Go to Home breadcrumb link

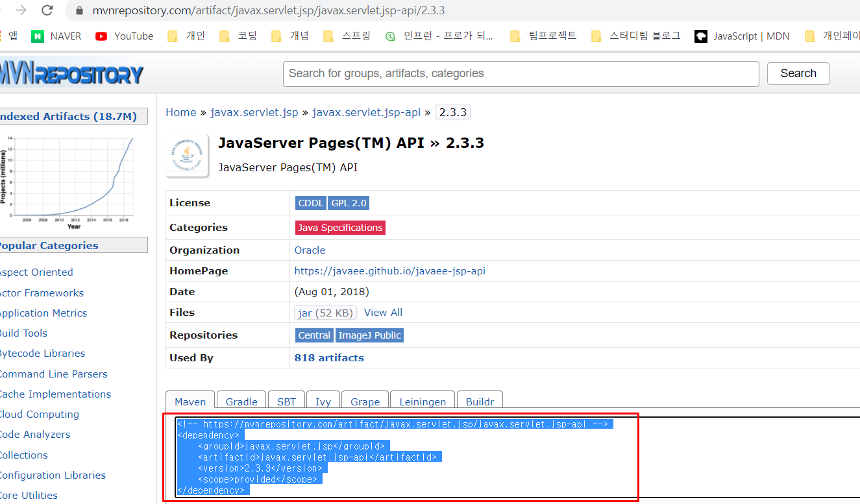(x=180, y=112)
